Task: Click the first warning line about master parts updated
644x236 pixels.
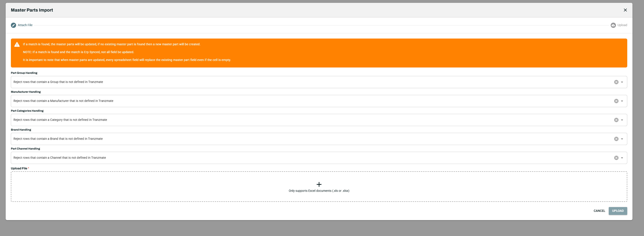Action: 111,44
